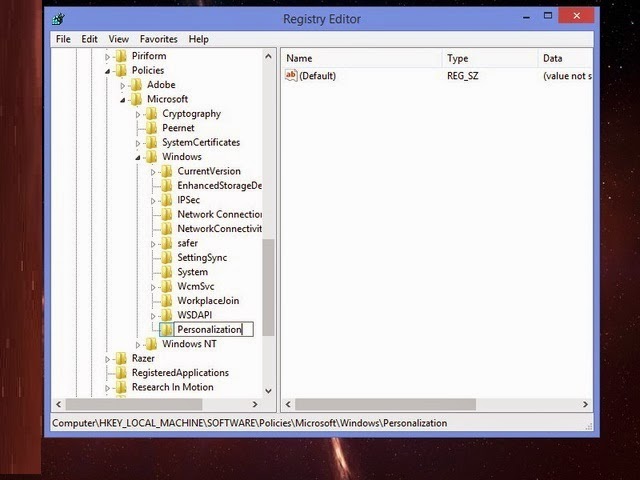Expand the safer key
This screenshot has width=640, height=480.
tap(153, 244)
